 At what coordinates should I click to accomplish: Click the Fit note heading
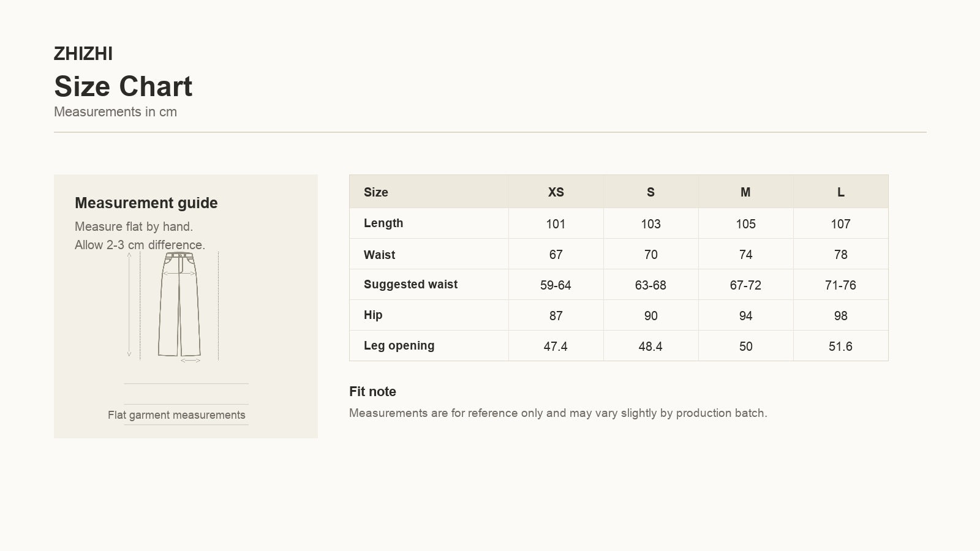tap(372, 392)
